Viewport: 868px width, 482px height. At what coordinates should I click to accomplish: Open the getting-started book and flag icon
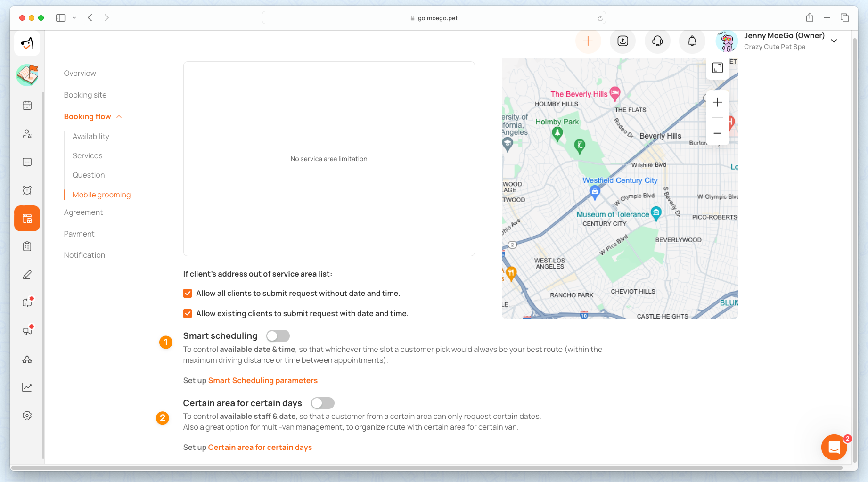point(27,75)
